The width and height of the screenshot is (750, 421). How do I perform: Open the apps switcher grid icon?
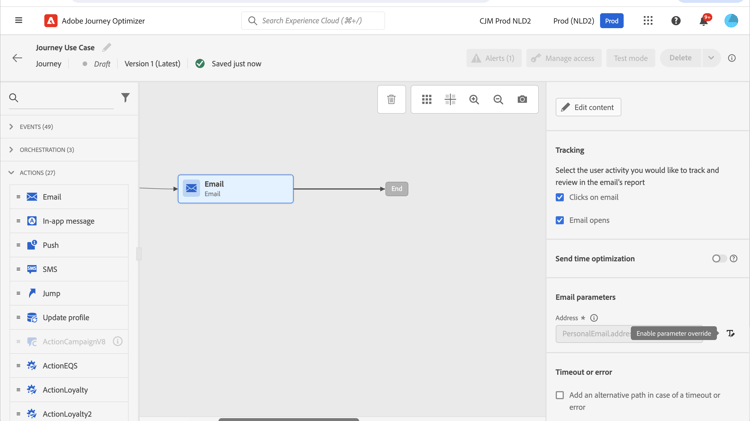coord(648,21)
